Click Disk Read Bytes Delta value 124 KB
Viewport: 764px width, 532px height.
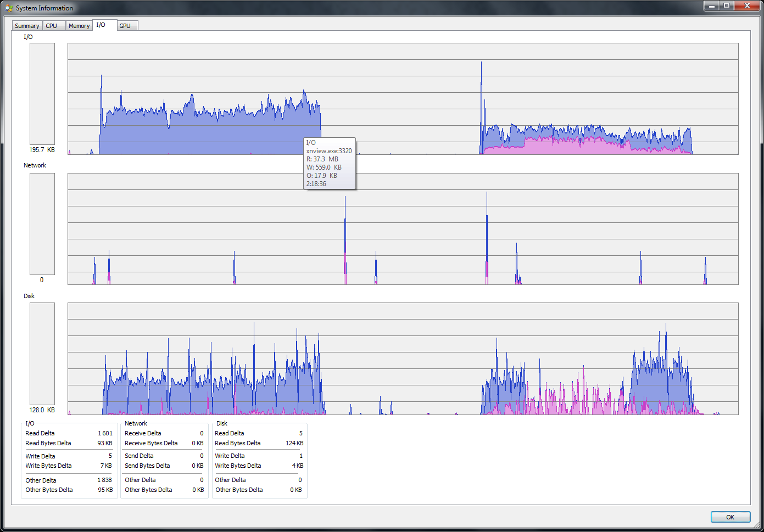pyautogui.click(x=294, y=443)
